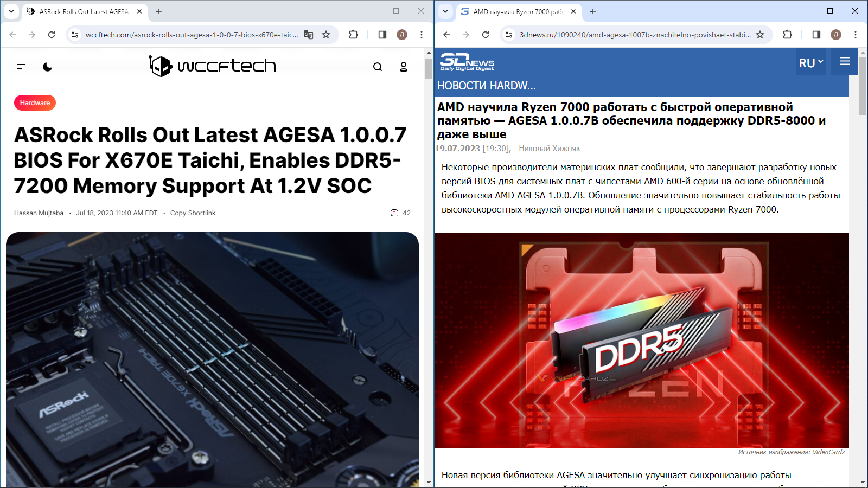Image resolution: width=868 pixels, height=488 pixels.
Task: Click the wccftech logo
Action: tap(212, 66)
